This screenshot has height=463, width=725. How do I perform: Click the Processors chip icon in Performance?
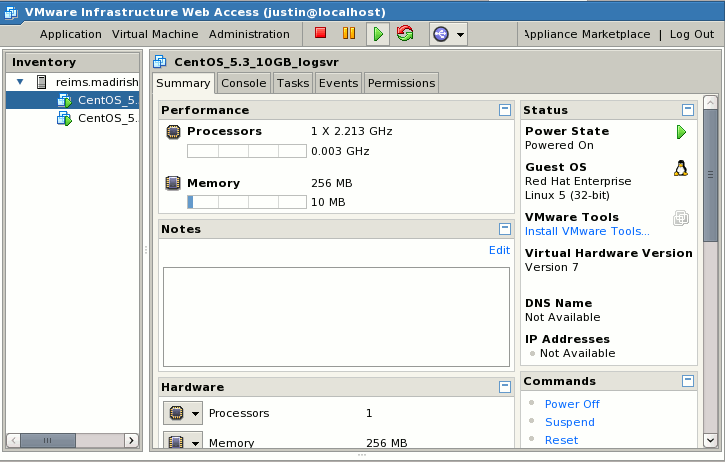point(173,132)
